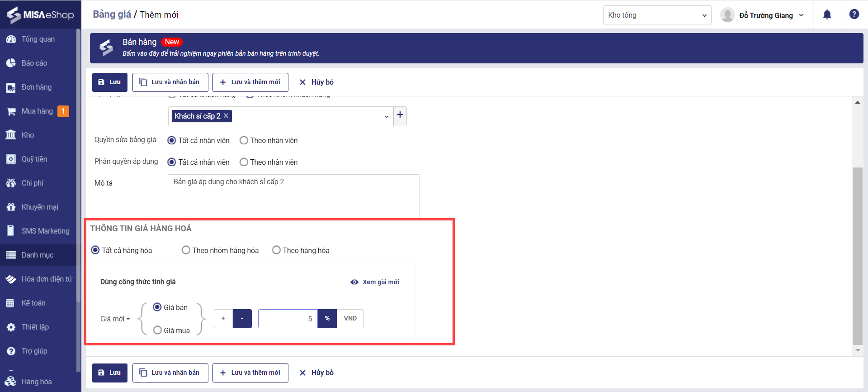Image resolution: width=868 pixels, height=392 pixels.
Task: Select Tất cả nhân viên for Quyền sửa bảng giá
Action: click(172, 140)
